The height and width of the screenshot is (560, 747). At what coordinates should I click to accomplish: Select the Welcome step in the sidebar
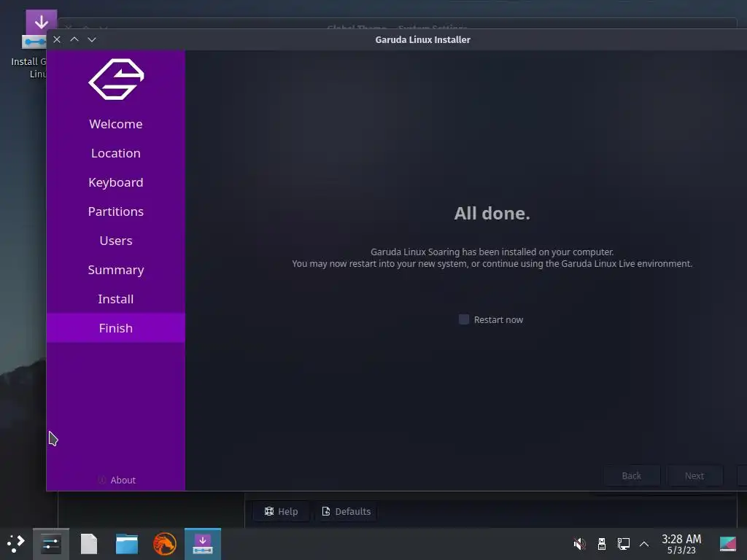pyautogui.click(x=116, y=124)
